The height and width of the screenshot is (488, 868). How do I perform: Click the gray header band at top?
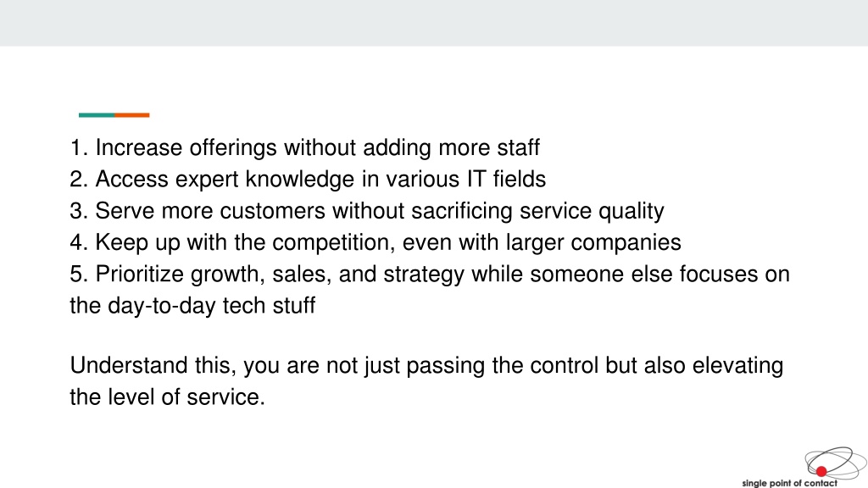click(x=434, y=23)
